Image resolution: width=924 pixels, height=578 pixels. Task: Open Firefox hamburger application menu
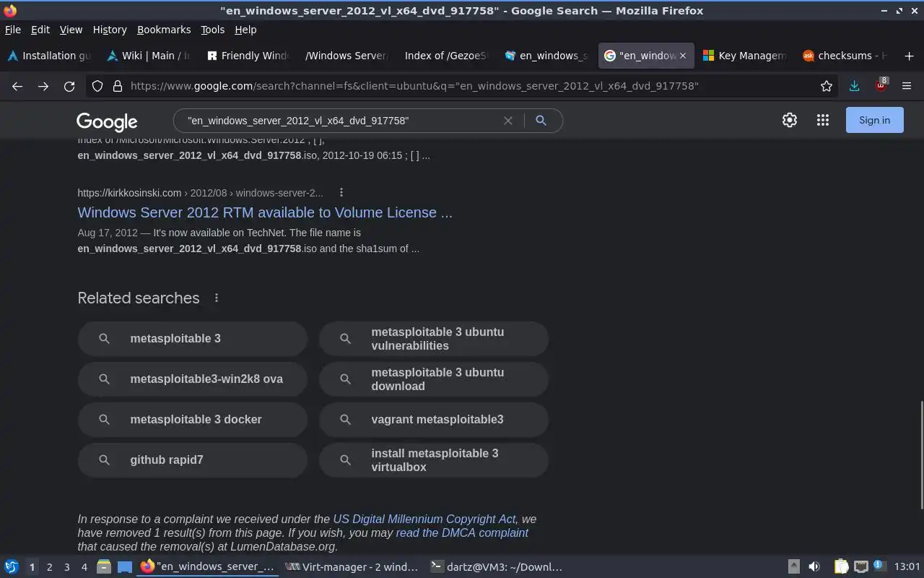click(907, 86)
